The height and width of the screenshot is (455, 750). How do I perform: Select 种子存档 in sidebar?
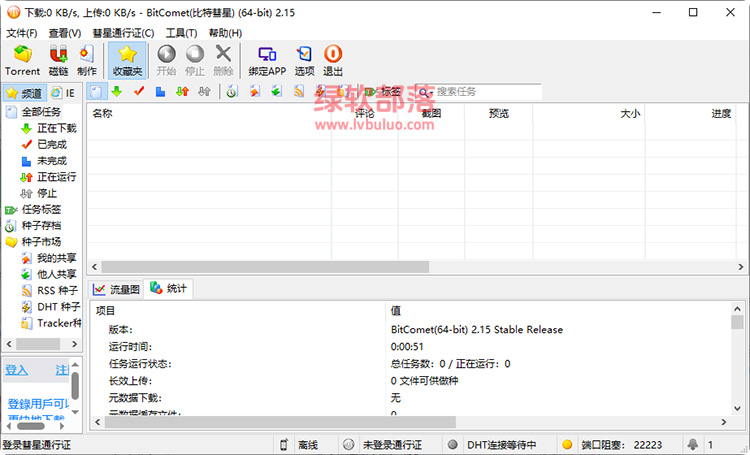point(41,225)
